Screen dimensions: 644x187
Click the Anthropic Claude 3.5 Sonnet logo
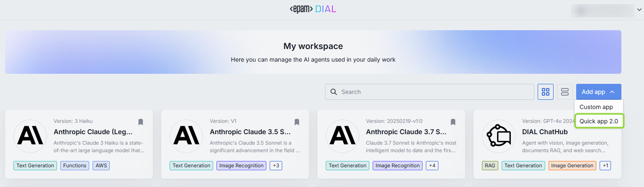click(186, 136)
